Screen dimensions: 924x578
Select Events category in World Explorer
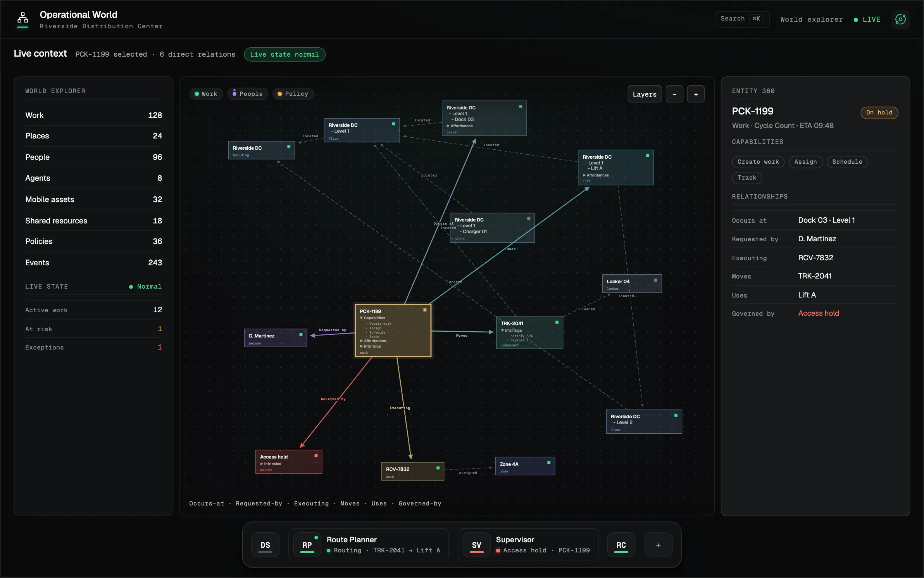click(93, 263)
